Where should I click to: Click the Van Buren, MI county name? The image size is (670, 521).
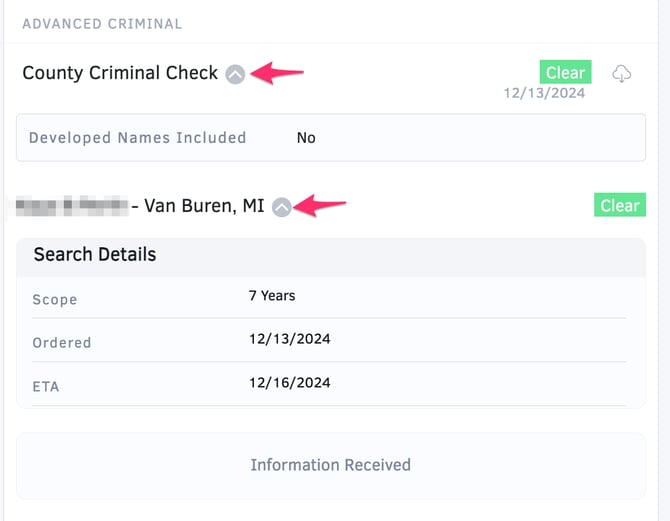pyautogui.click(x=204, y=206)
